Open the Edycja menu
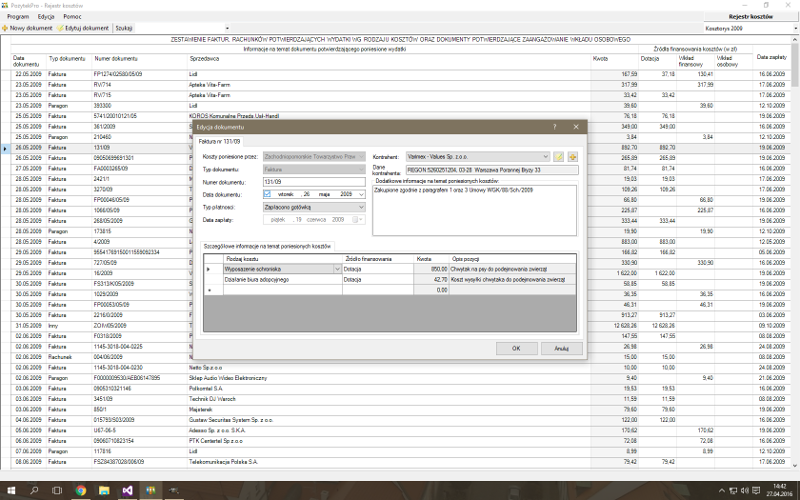Viewport: 800px width, 500px height. 46,17
